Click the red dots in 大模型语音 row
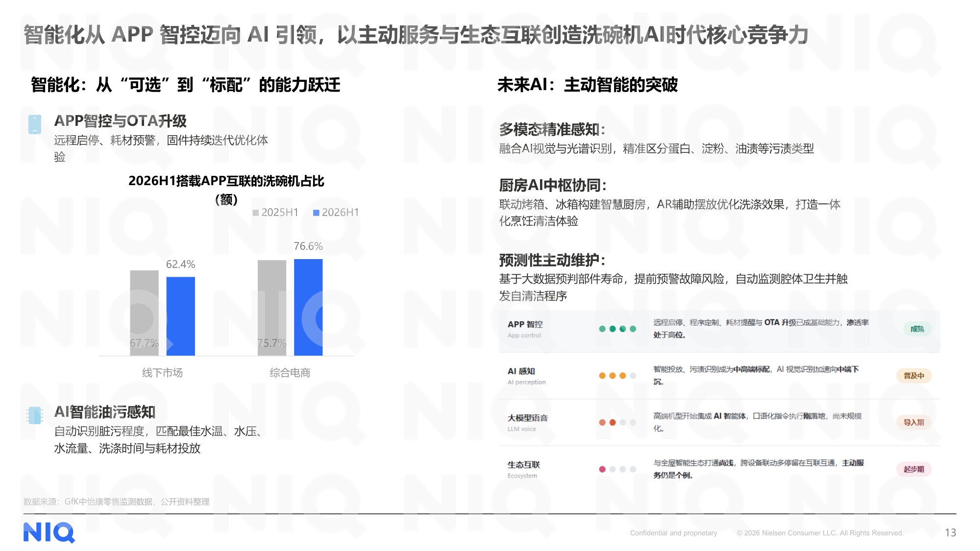The width and height of the screenshot is (980, 551). (x=607, y=422)
